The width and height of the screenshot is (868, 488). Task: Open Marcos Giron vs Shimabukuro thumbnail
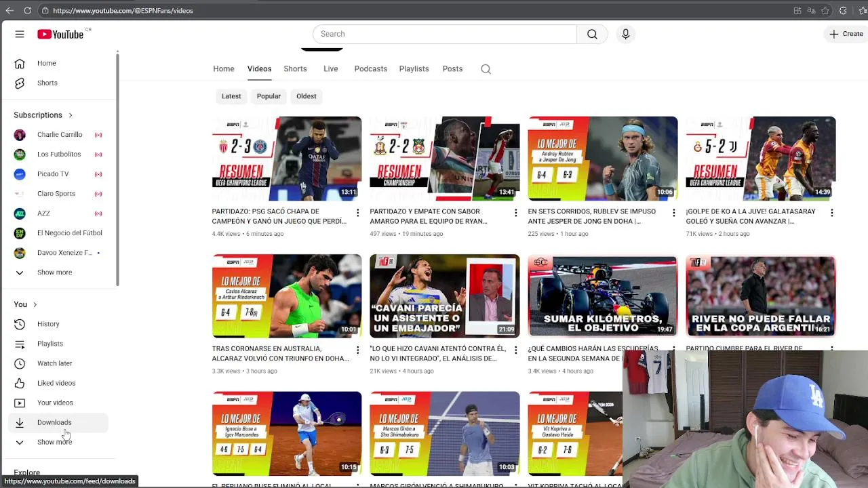pyautogui.click(x=445, y=434)
